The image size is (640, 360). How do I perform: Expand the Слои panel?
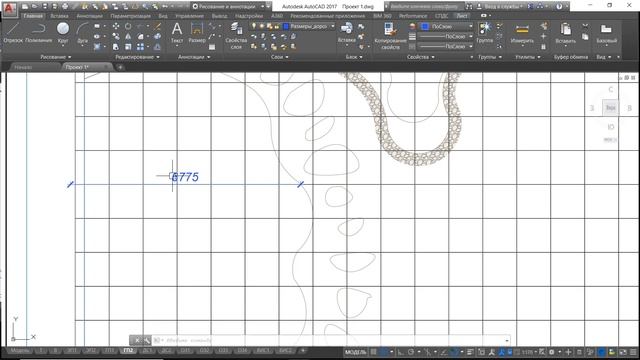click(280, 57)
